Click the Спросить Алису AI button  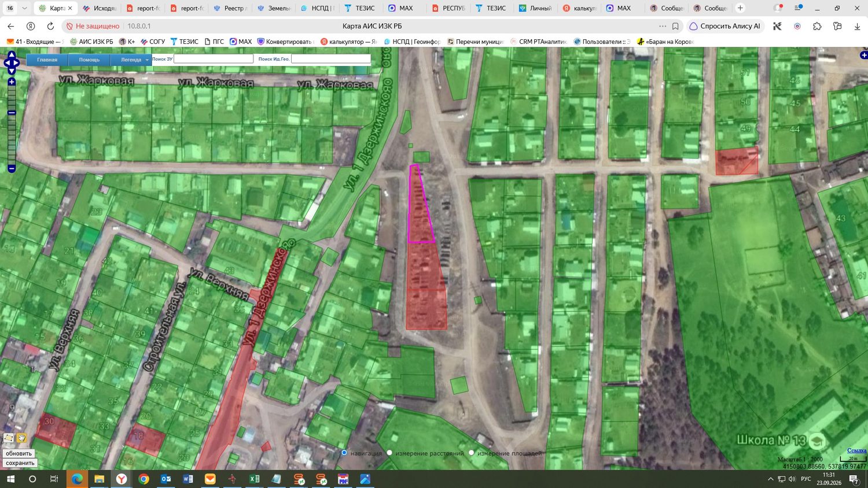(x=725, y=26)
